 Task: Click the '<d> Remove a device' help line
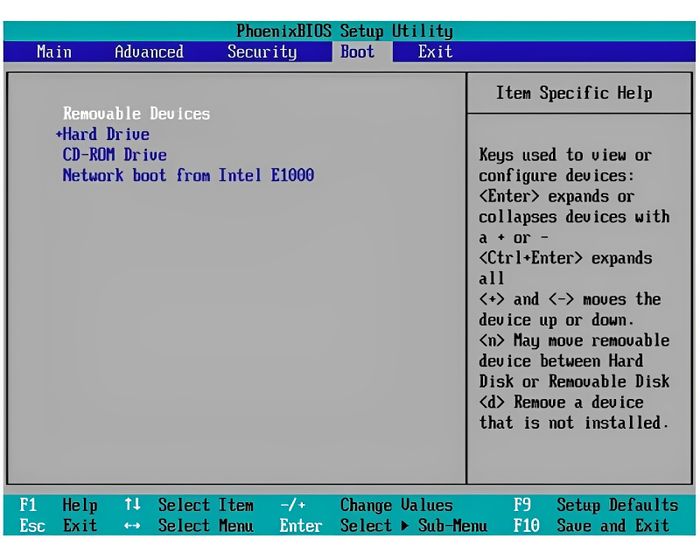pos(561,402)
